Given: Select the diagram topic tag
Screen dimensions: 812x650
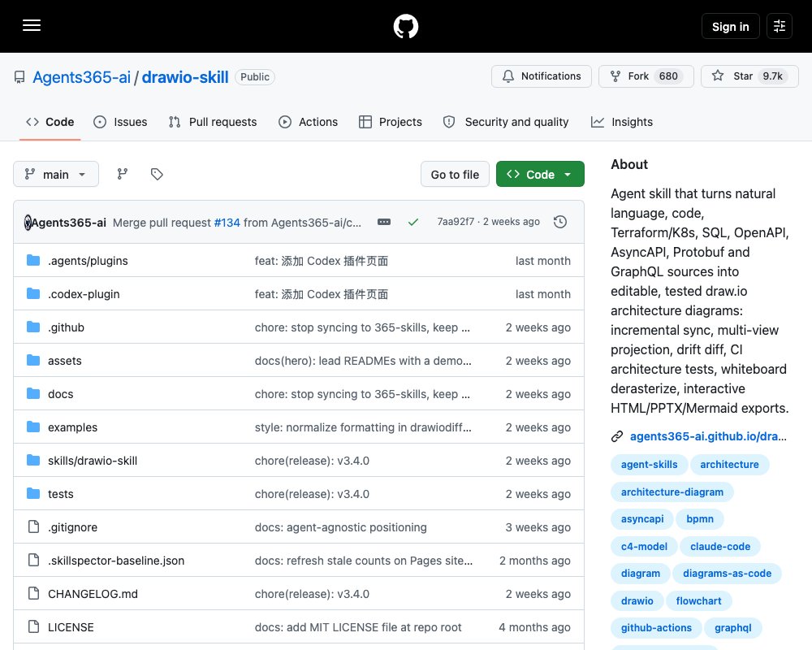Looking at the screenshot, I should (641, 574).
